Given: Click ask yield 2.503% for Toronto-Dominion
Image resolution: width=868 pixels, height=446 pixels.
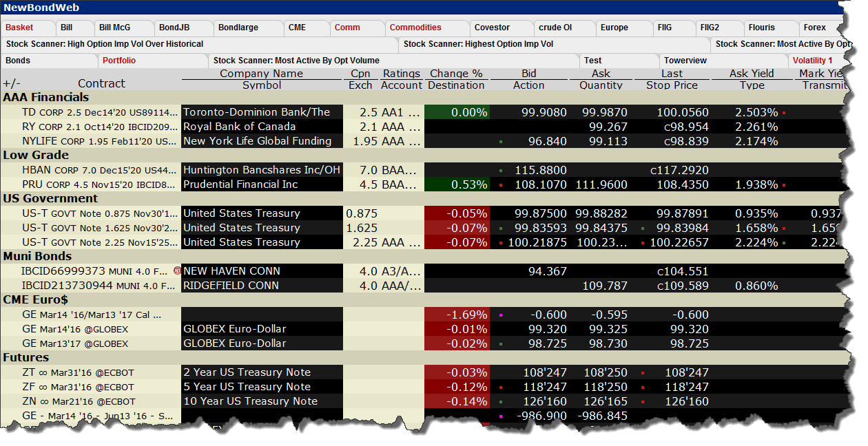Looking at the screenshot, I should [x=756, y=112].
